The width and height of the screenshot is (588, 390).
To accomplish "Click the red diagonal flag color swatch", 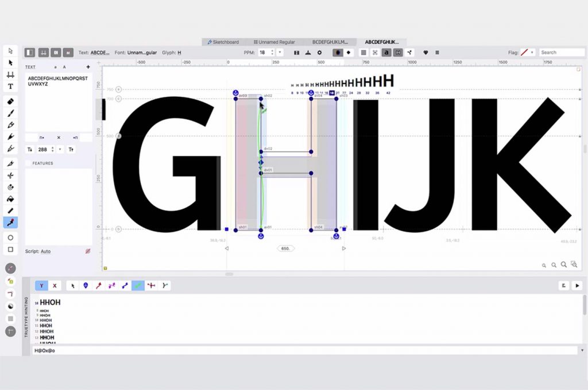I will [x=524, y=52].
